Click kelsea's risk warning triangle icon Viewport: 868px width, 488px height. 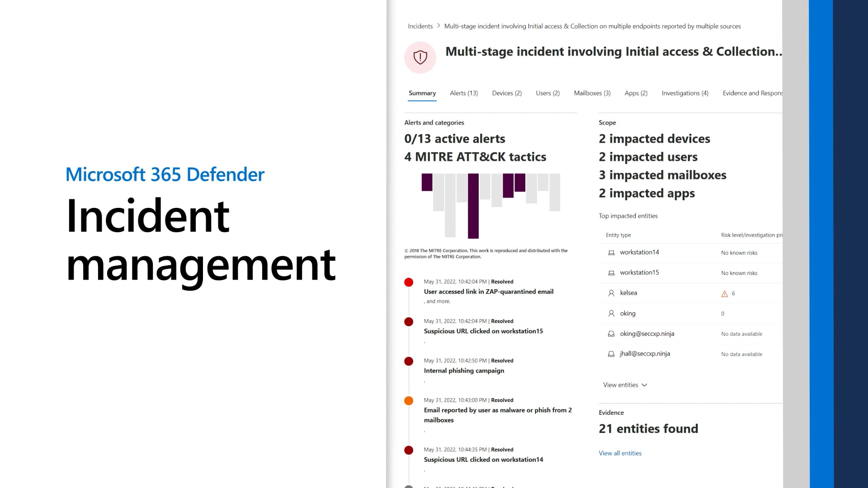(x=724, y=294)
